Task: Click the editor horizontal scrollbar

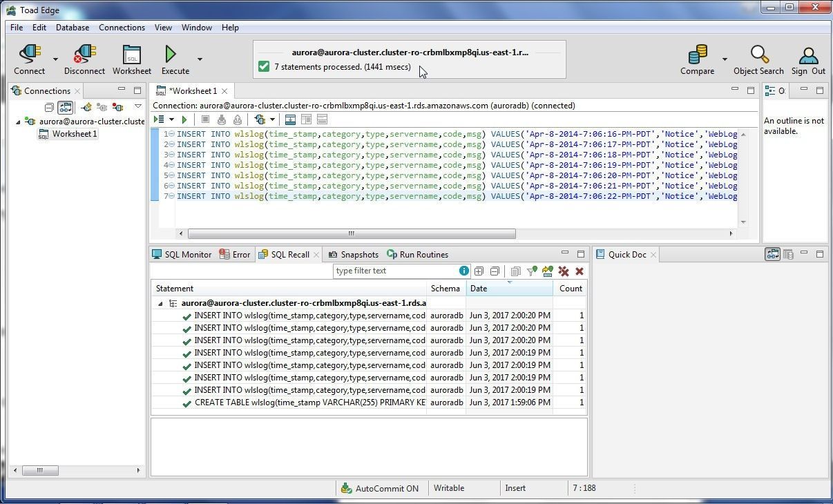Action: pyautogui.click(x=352, y=233)
